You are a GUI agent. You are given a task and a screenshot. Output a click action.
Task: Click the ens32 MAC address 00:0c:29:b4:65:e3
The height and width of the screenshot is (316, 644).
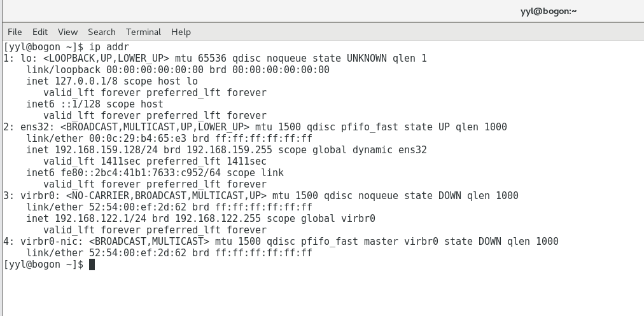point(137,139)
